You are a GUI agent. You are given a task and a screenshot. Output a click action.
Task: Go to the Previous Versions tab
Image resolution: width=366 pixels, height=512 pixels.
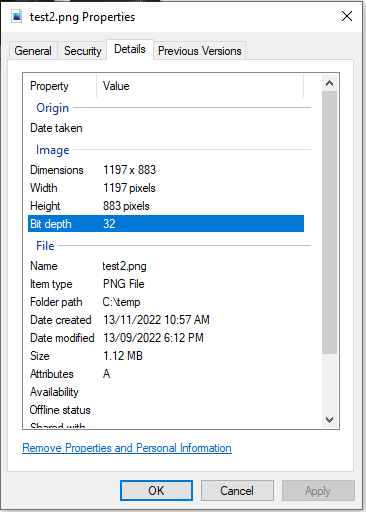(200, 51)
